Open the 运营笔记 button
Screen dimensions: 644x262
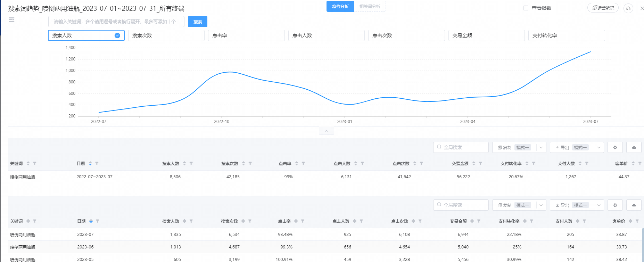point(603,8)
